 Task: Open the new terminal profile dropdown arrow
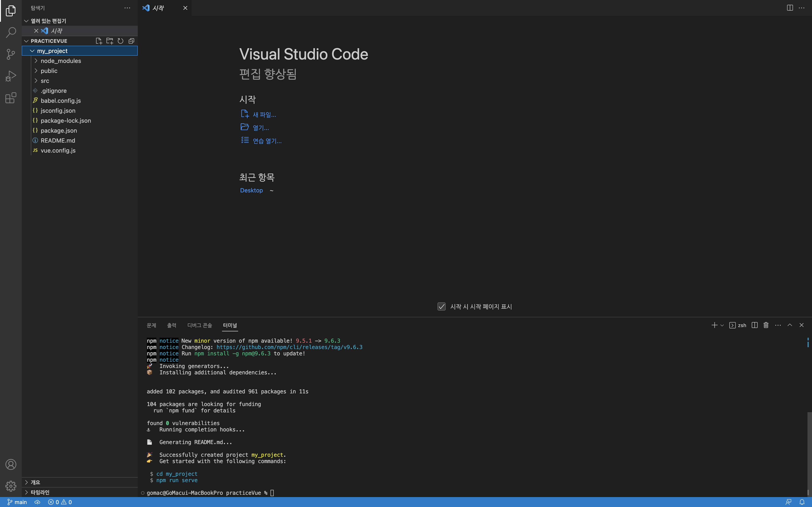[x=722, y=325]
